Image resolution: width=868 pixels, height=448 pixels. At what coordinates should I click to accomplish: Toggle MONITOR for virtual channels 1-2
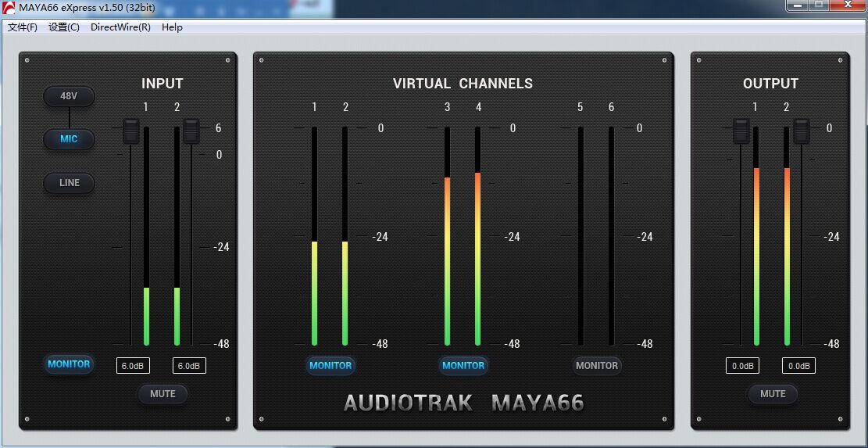330,365
